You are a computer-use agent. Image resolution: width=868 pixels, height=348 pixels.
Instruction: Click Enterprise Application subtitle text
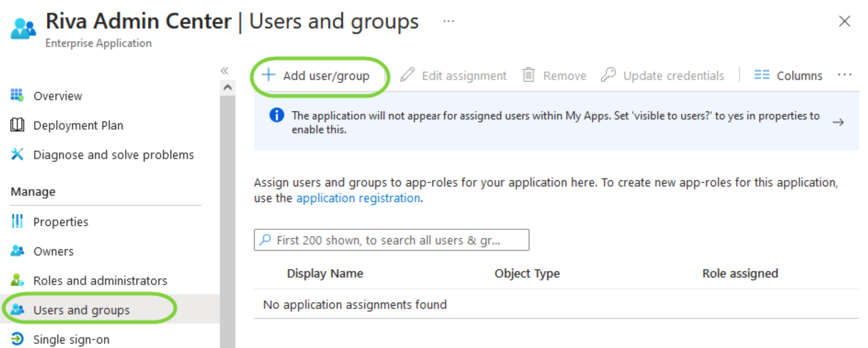[x=99, y=43]
